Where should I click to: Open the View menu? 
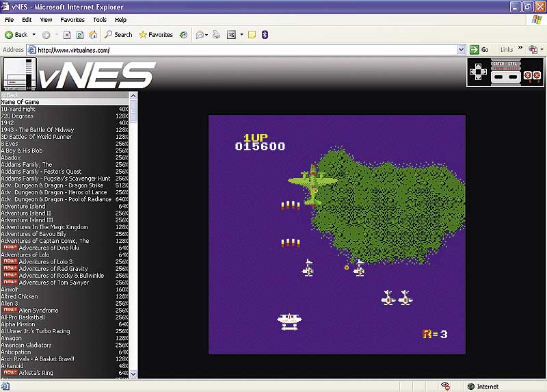(46, 20)
